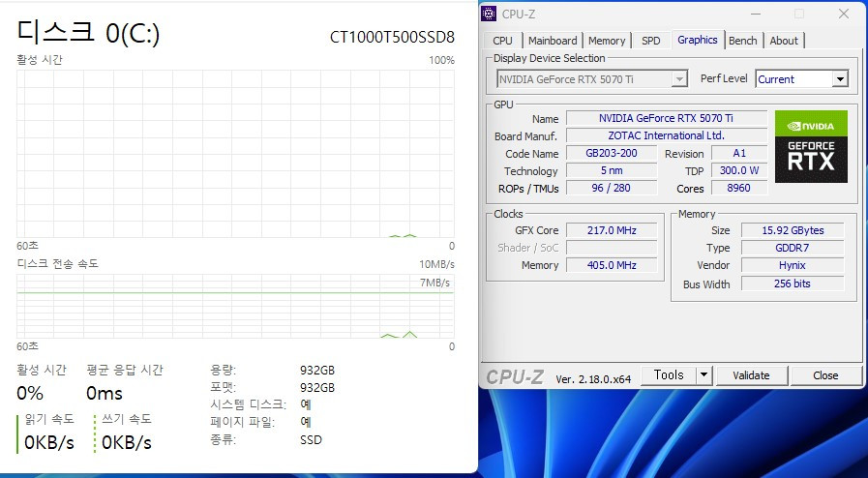Viewport: 868px width, 478px height.
Task: Select the Graphics tab
Action: coord(698,40)
